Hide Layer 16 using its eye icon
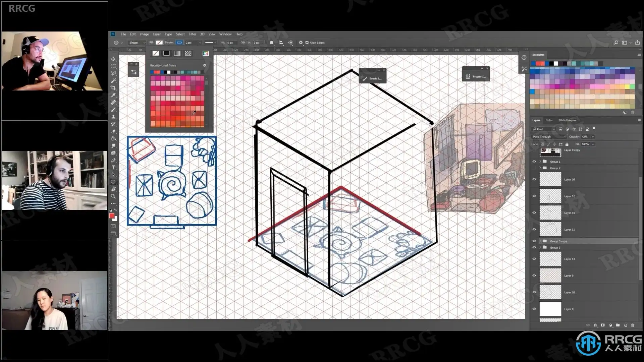This screenshot has width=644, height=362. click(x=534, y=179)
